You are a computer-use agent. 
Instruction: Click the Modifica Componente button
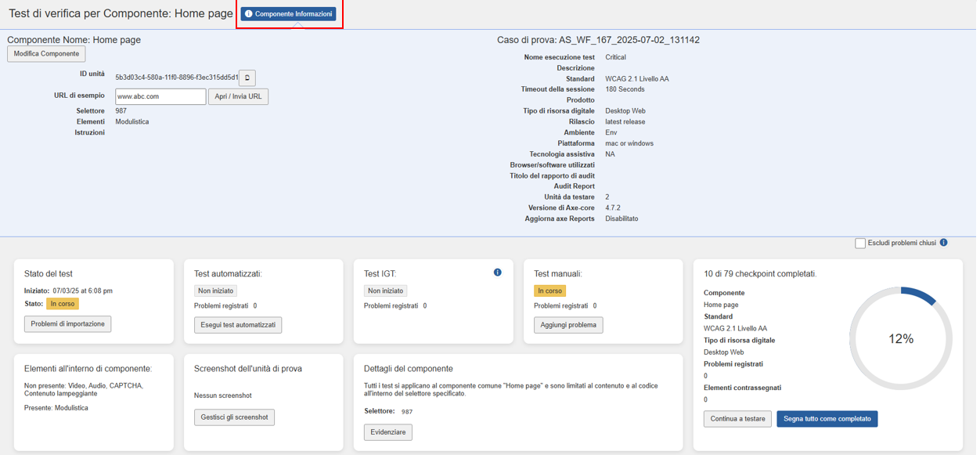[46, 54]
